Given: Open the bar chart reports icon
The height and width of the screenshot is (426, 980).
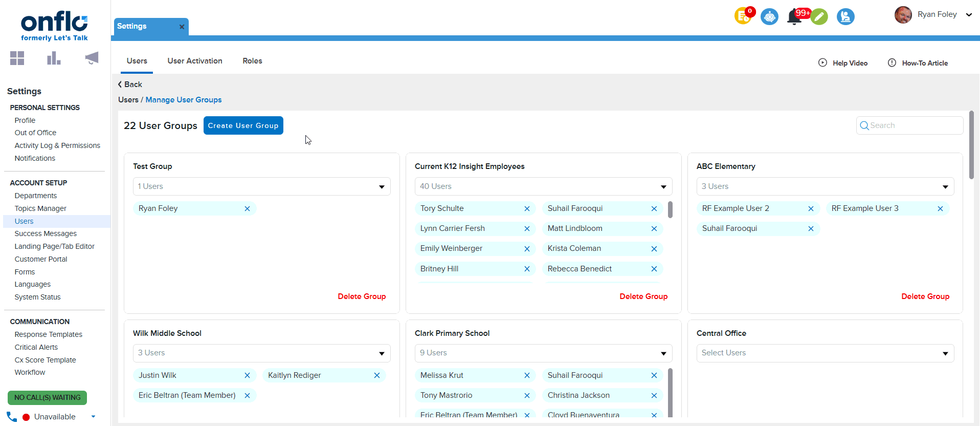Looking at the screenshot, I should (54, 58).
